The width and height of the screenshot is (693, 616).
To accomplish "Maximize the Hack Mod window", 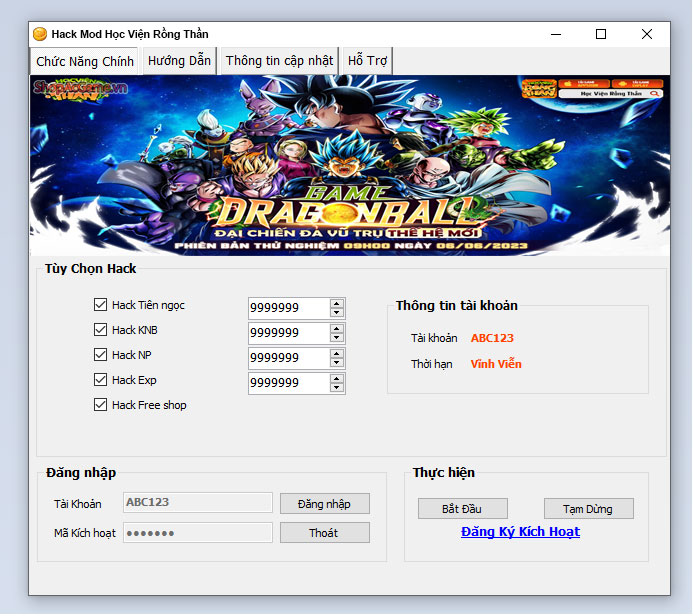I will pos(601,34).
